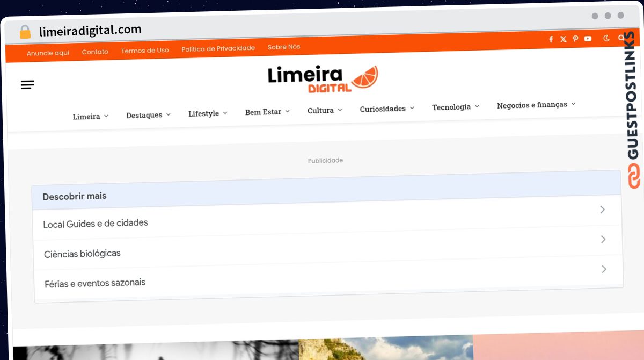Toggle dark mode moon icon
Image resolution: width=644 pixels, height=360 pixels.
(606, 38)
